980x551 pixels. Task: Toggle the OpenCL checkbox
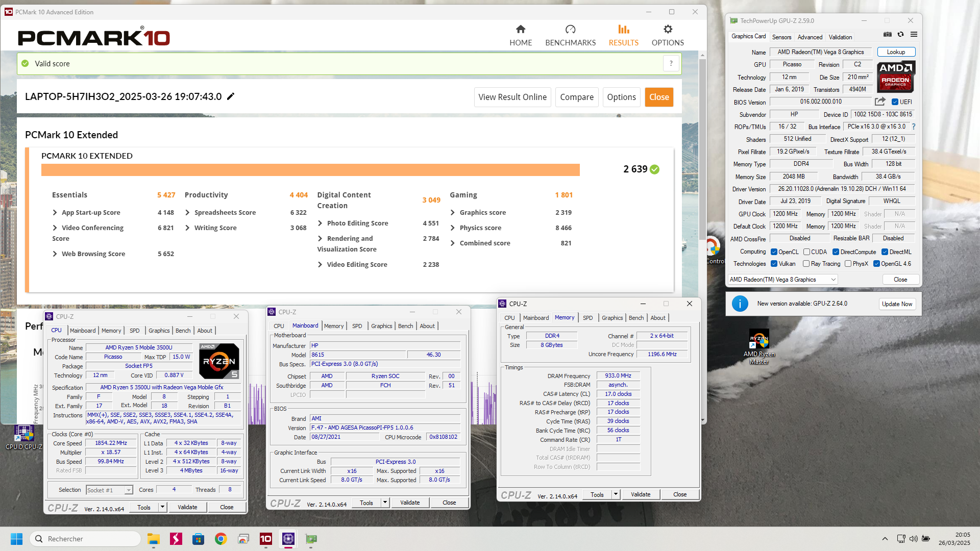[x=774, y=252]
